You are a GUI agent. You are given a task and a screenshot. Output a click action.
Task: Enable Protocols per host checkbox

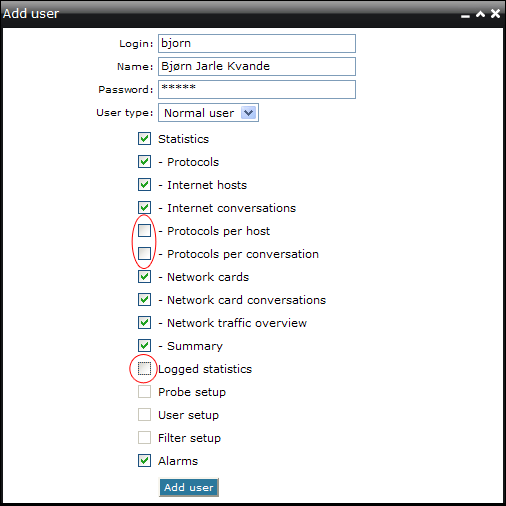[144, 231]
